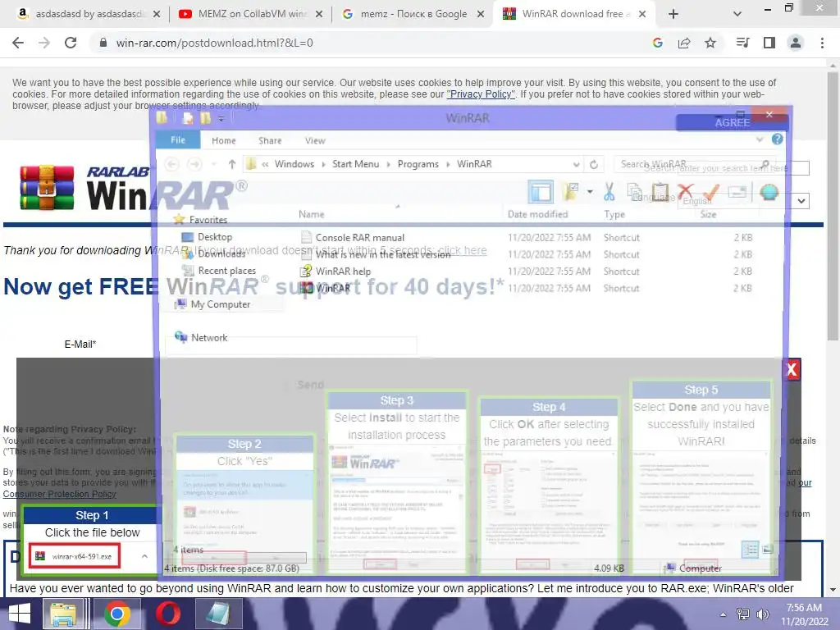Open Explorer recent locations dropdown
The width and height of the screenshot is (840, 630).
click(214, 164)
